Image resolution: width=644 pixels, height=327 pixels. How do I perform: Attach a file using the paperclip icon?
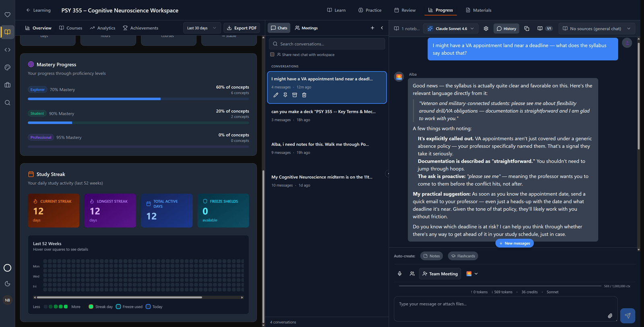click(610, 316)
